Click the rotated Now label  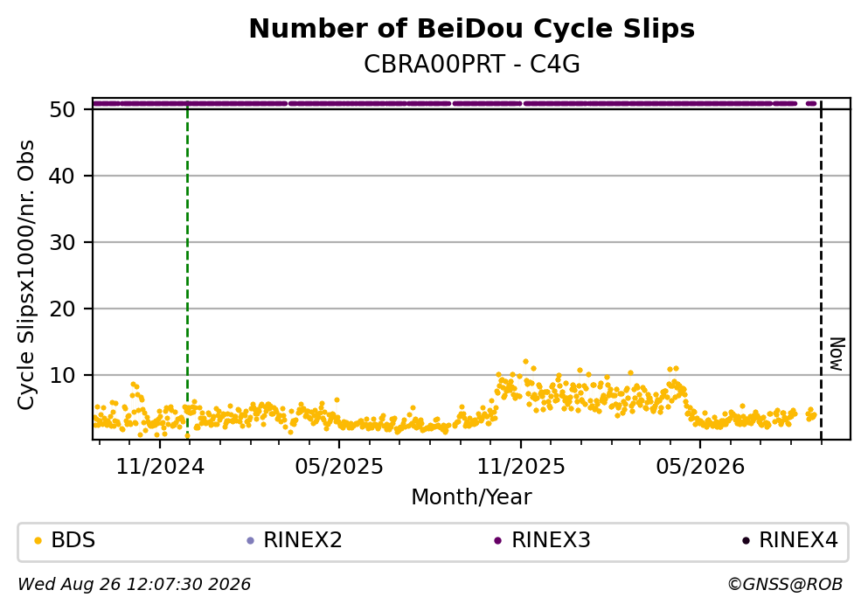click(x=837, y=354)
